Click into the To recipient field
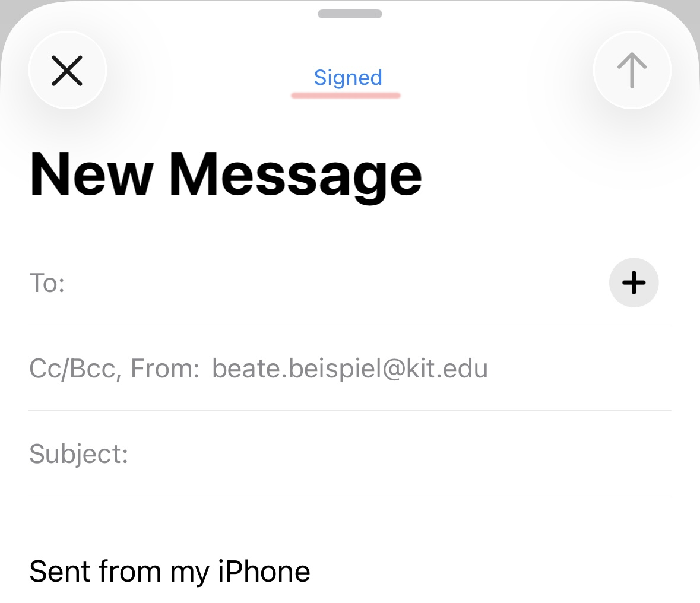 click(332, 283)
